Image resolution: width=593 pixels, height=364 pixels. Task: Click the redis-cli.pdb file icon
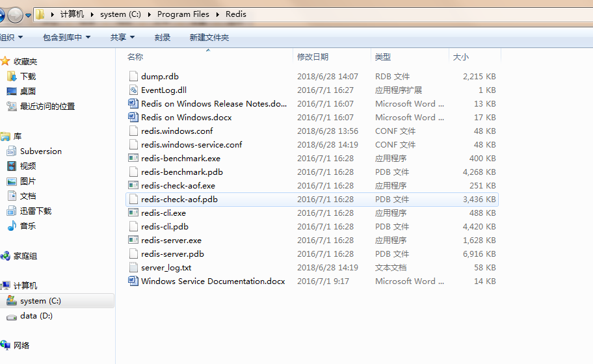(133, 226)
